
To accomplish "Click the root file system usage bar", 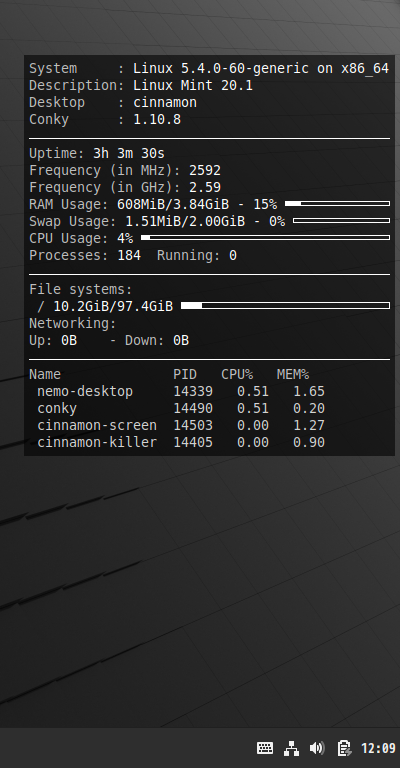I will click(x=285, y=306).
